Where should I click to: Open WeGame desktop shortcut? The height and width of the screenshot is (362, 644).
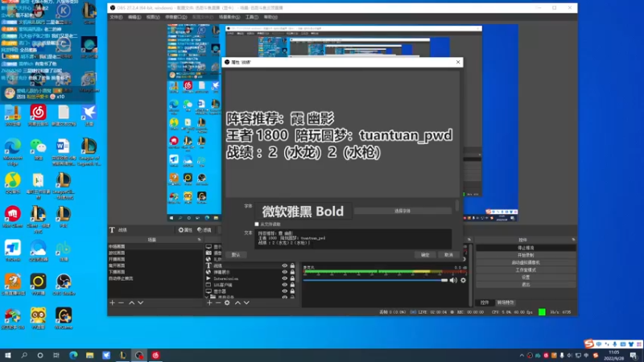[x=64, y=318]
